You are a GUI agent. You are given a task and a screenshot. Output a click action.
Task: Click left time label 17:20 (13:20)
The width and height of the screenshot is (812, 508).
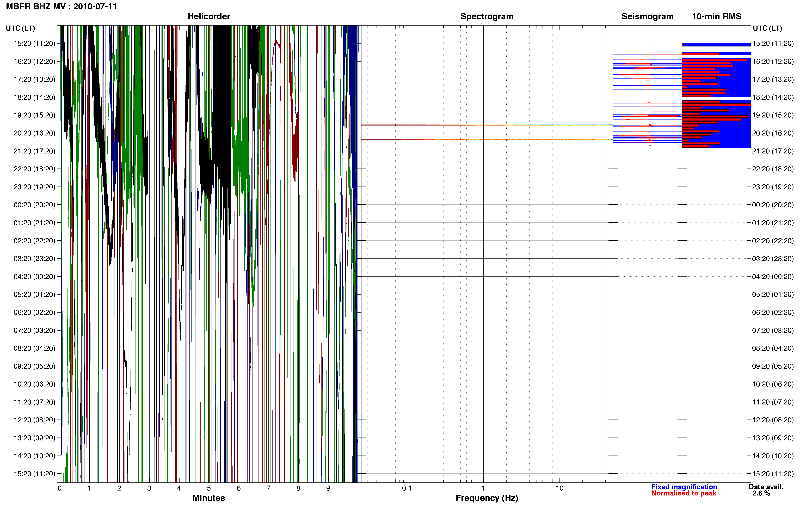(x=34, y=79)
